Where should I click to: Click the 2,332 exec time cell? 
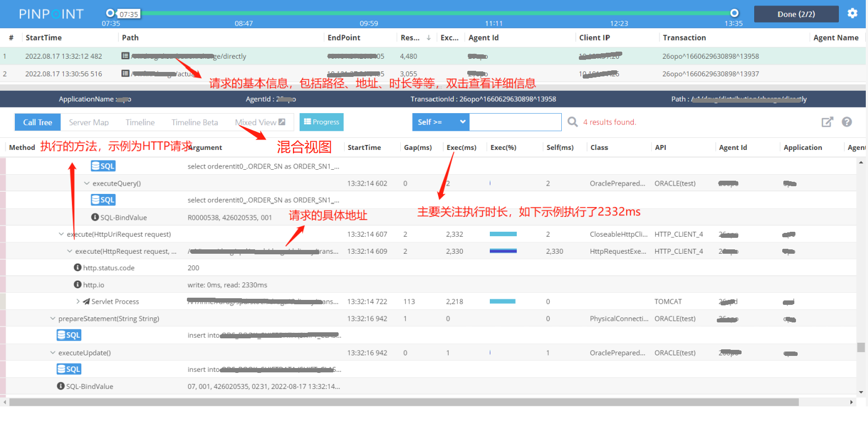click(455, 234)
